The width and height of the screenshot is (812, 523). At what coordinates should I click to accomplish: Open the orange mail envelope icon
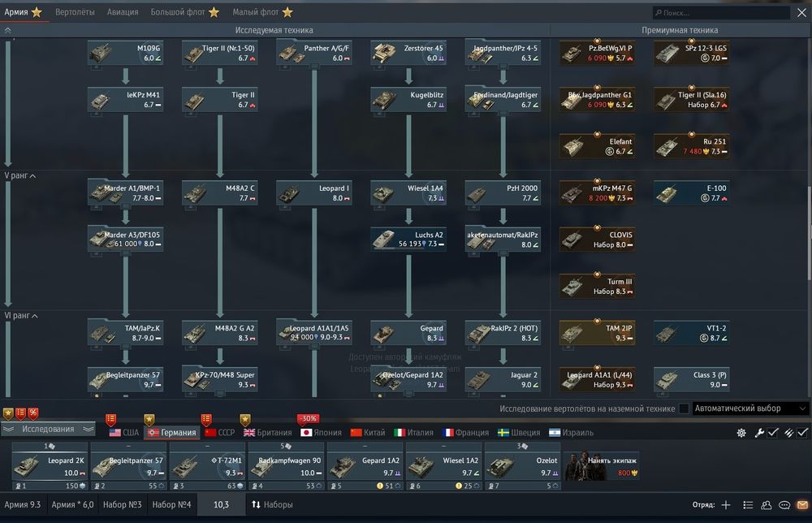802,505
